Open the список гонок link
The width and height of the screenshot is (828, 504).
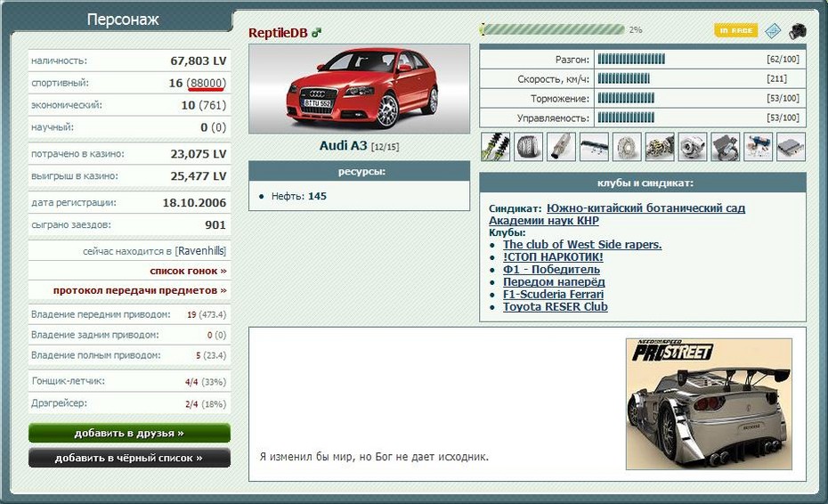pos(188,271)
